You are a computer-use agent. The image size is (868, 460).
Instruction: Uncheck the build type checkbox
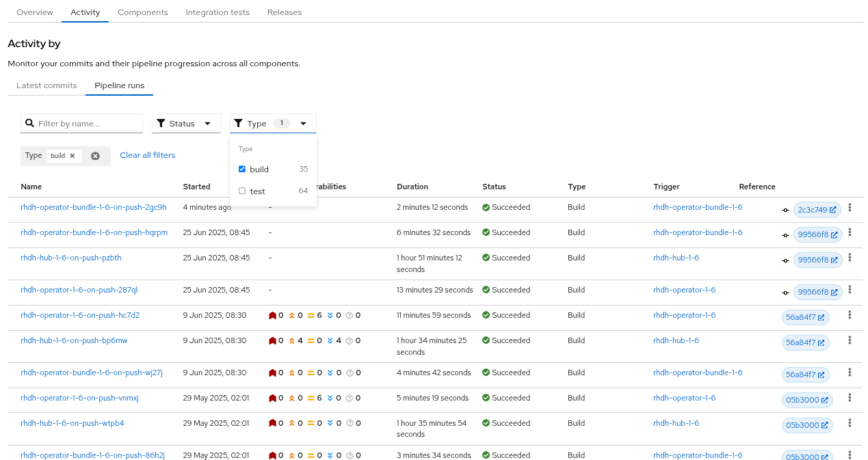(242, 170)
